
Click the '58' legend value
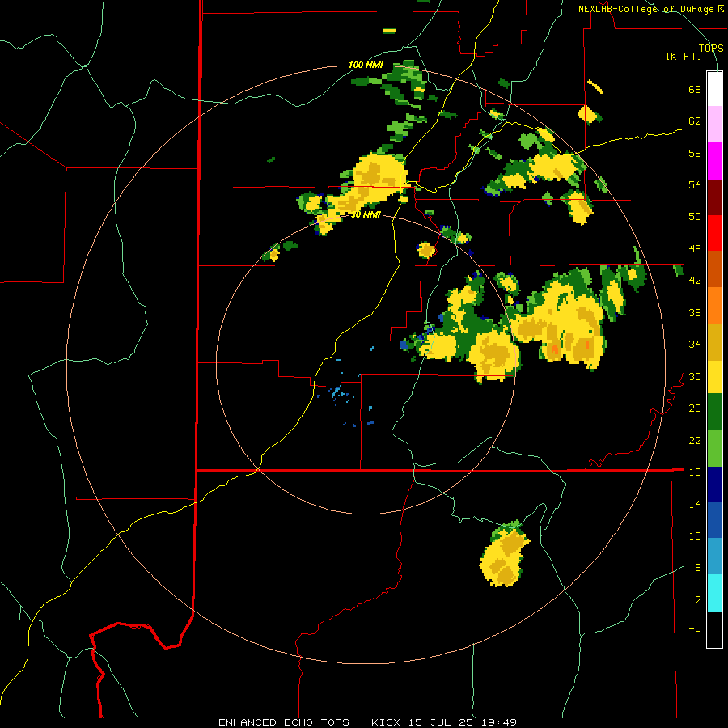coord(695,153)
